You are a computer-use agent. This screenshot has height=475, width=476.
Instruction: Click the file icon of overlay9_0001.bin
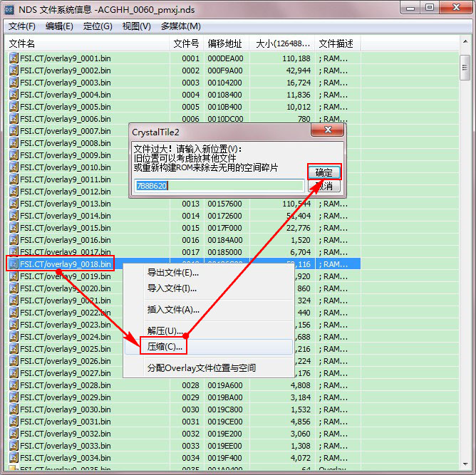click(14, 58)
